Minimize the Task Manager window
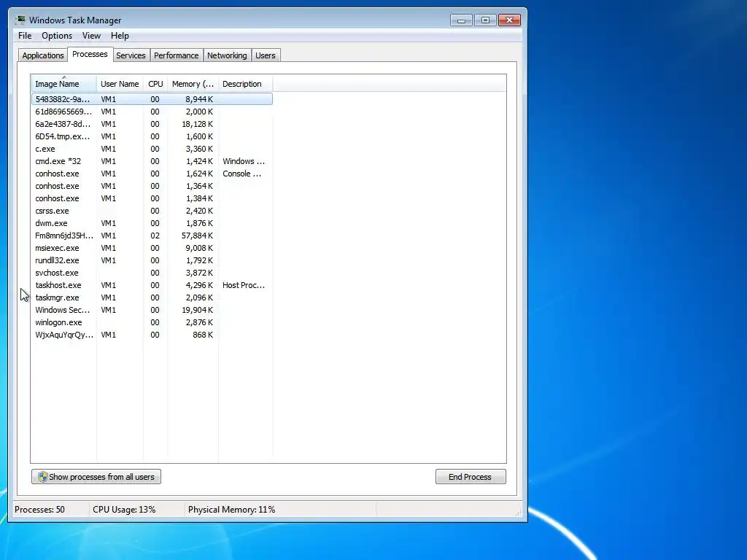747x560 pixels. 461,20
